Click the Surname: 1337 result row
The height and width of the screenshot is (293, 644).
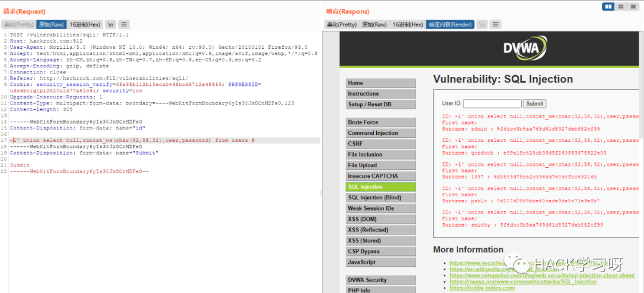click(519, 177)
